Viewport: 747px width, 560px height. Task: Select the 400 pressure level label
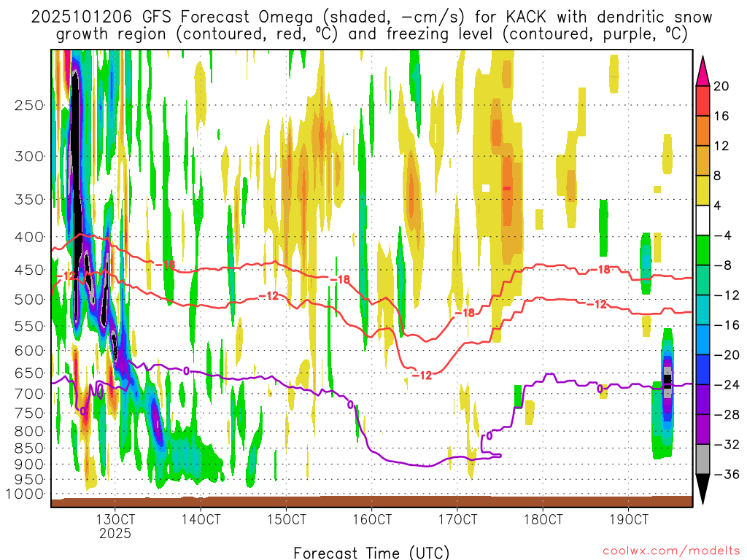pyautogui.click(x=29, y=237)
